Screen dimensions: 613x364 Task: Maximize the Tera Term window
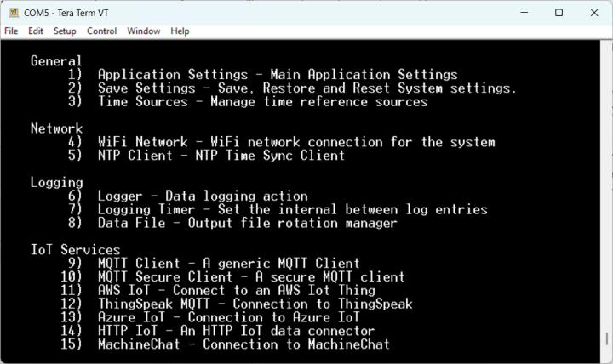click(x=559, y=13)
